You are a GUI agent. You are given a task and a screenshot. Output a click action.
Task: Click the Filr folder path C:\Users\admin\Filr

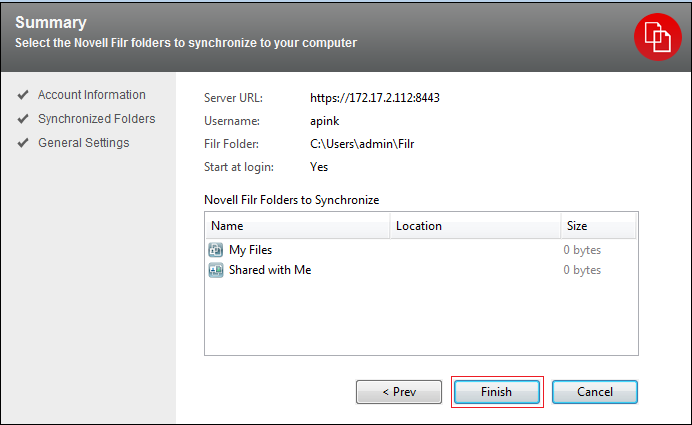point(362,144)
